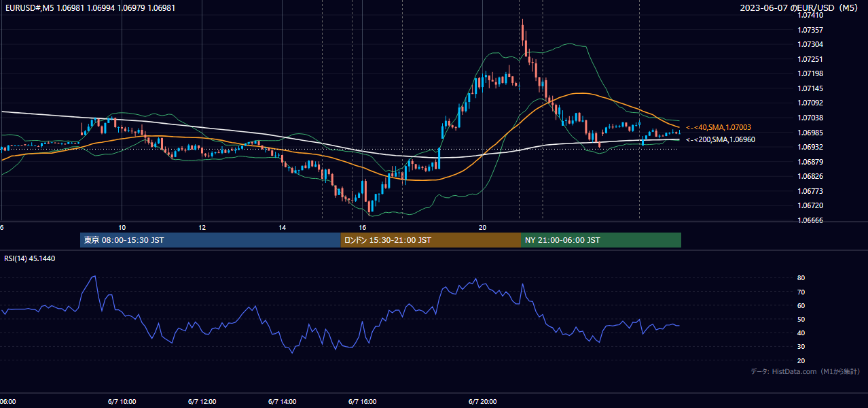
Task: Click the HistData.com data credit text
Action: click(x=806, y=371)
